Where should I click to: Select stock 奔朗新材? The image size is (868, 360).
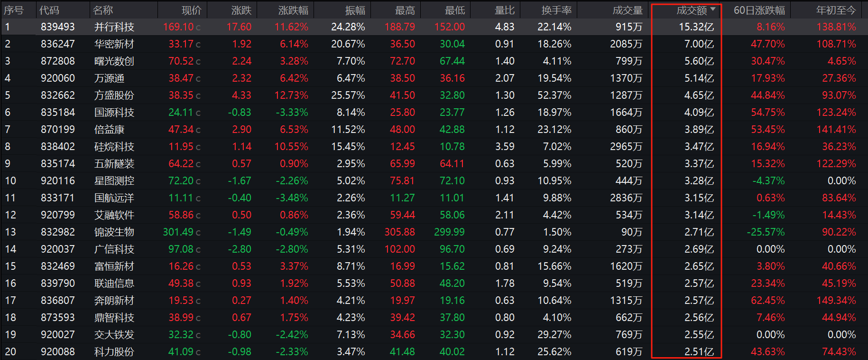coord(114,301)
